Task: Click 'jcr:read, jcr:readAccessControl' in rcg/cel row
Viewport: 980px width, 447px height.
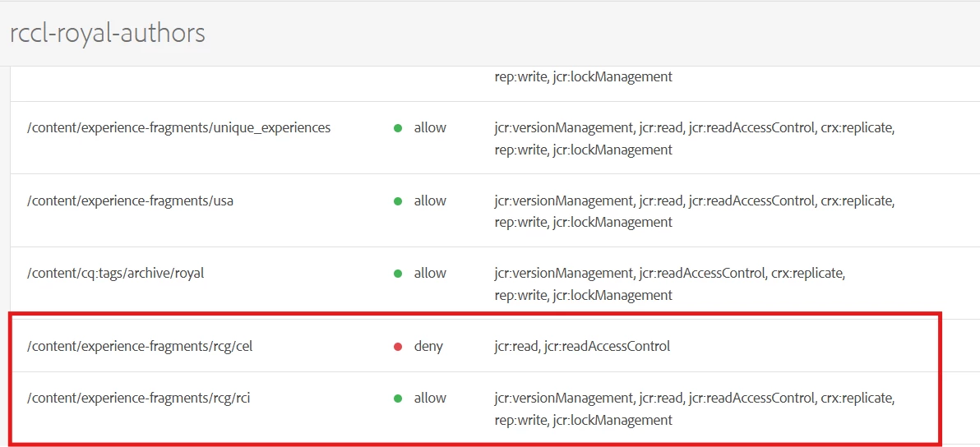Action: pos(582,347)
